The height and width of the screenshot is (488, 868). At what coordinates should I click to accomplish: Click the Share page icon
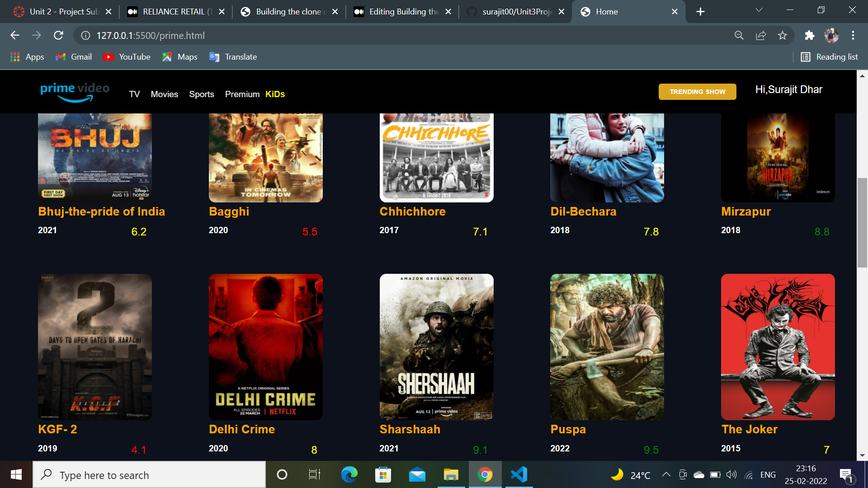tap(761, 35)
